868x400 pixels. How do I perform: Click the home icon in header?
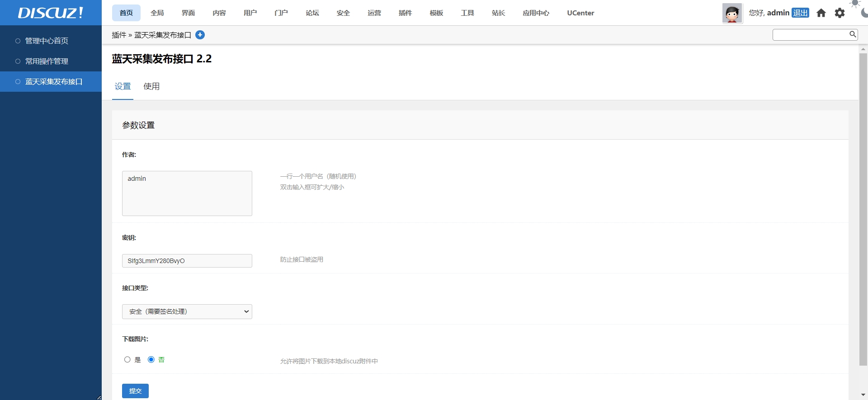pyautogui.click(x=821, y=13)
